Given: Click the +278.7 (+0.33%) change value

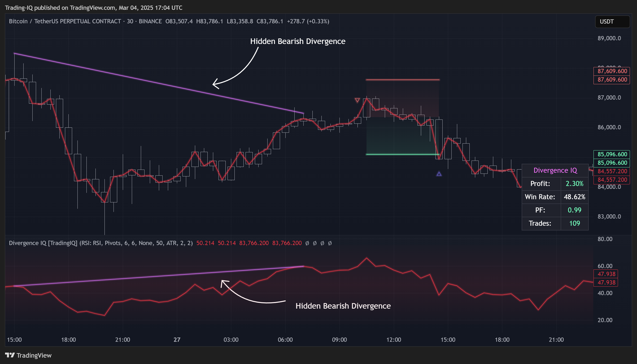Looking at the screenshot, I should (308, 21).
